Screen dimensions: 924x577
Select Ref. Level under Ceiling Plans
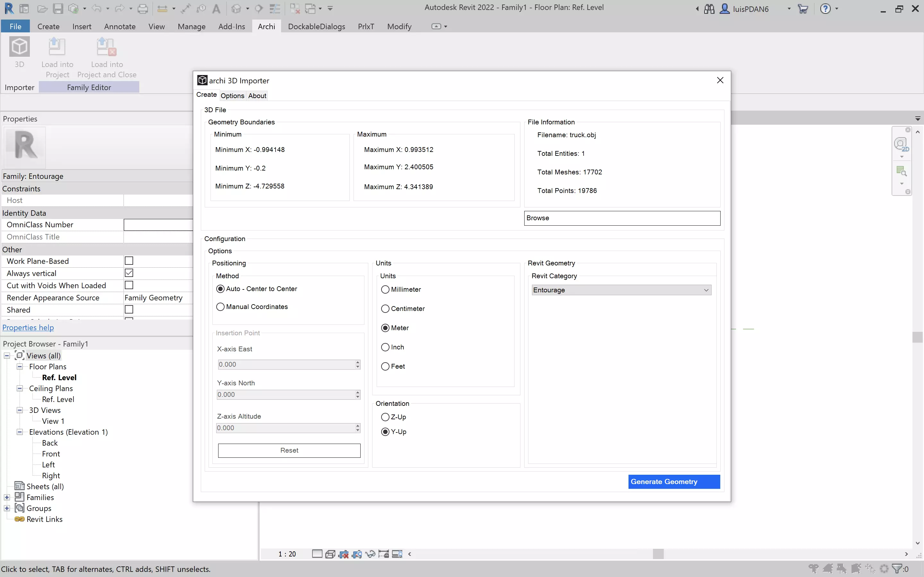coord(58,399)
